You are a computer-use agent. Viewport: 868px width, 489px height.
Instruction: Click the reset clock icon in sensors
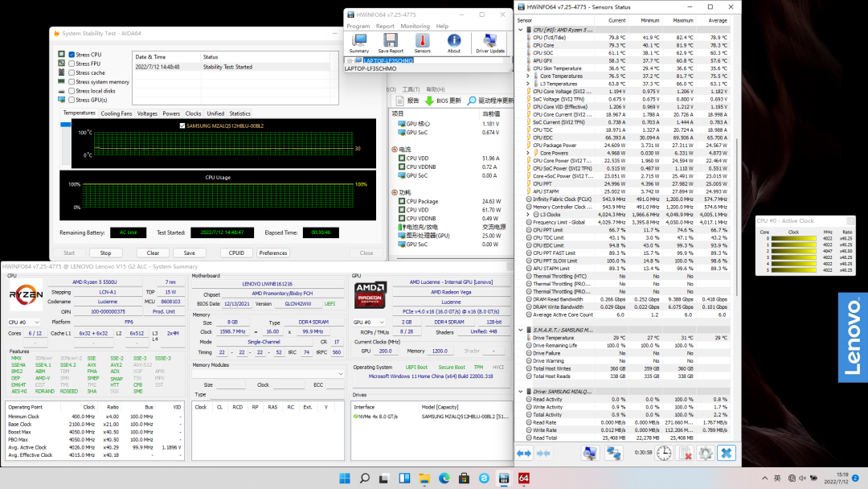[664, 454]
